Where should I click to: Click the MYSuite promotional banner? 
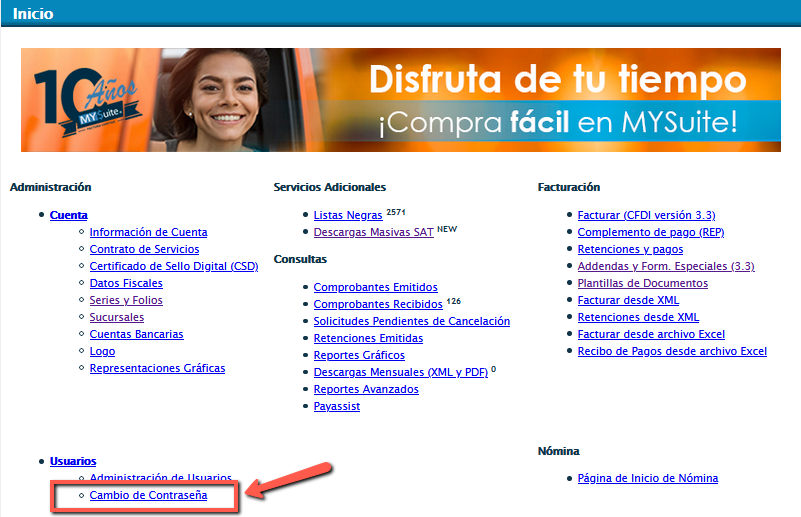click(400, 100)
